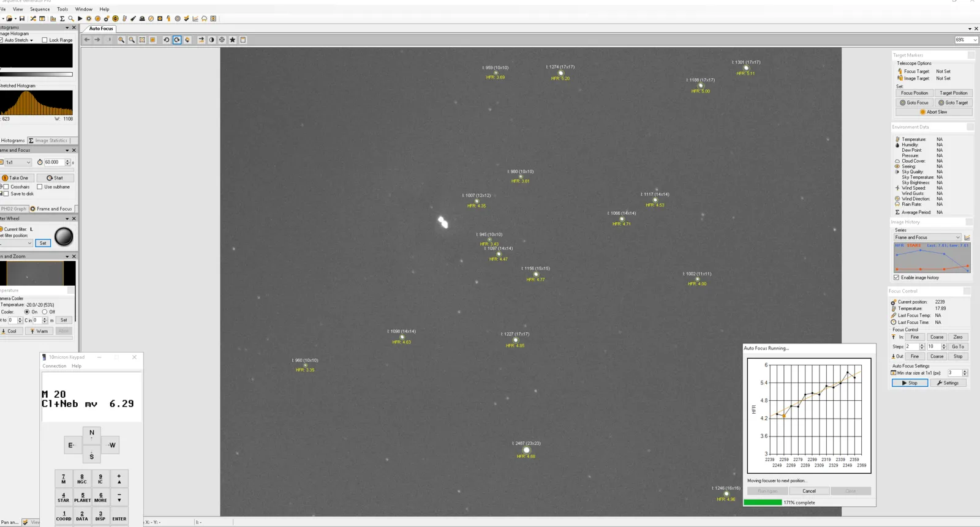The height and width of the screenshot is (527, 980).
Task: Click the exposure time 60.000 field
Action: point(54,162)
